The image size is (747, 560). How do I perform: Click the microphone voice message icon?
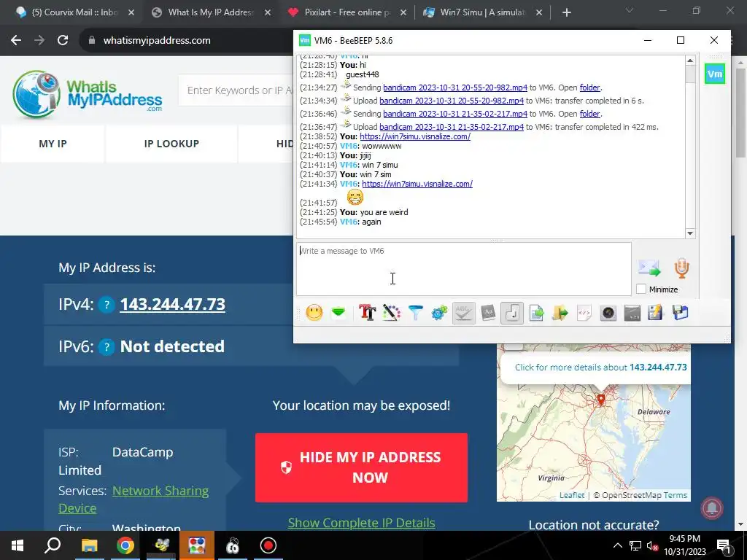point(682,268)
